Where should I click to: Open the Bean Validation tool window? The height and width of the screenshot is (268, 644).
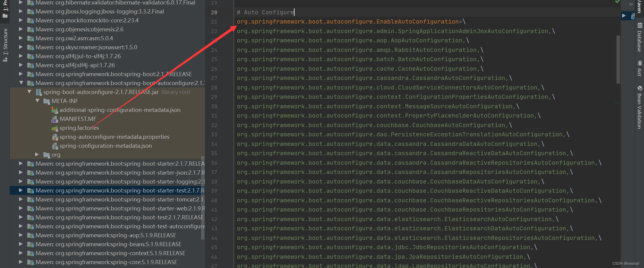tap(640, 107)
